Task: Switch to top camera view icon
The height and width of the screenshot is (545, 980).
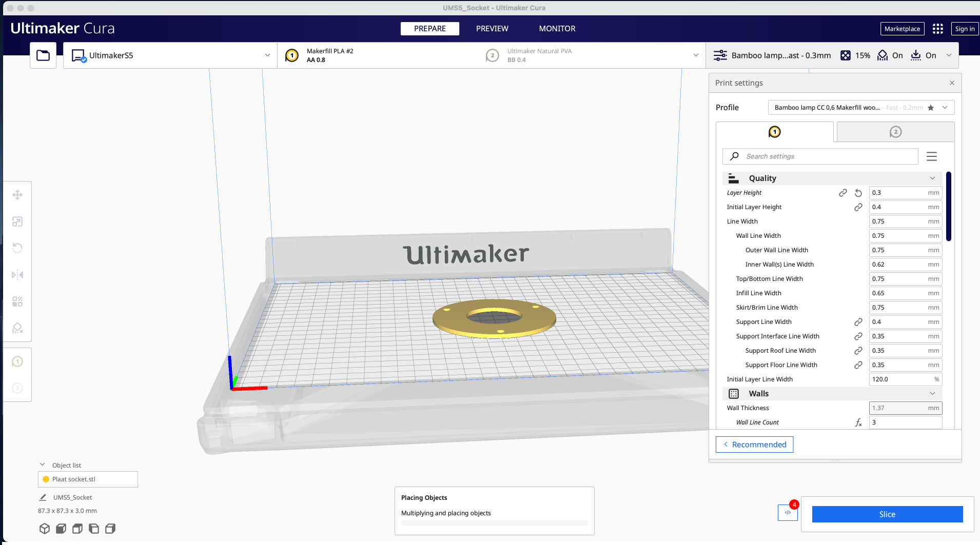Action: [x=77, y=529]
